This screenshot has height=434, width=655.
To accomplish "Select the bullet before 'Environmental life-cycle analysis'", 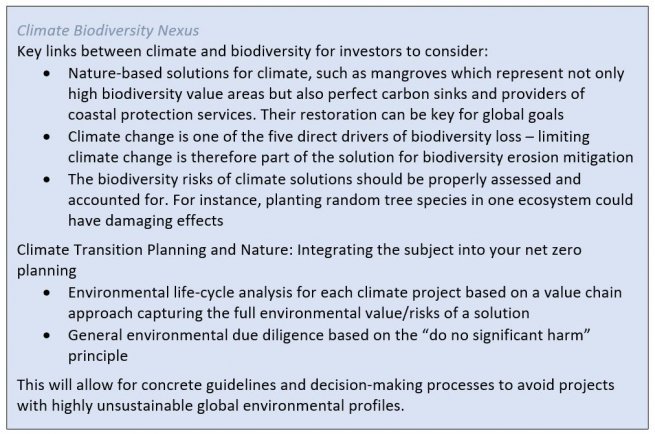I will coord(47,293).
